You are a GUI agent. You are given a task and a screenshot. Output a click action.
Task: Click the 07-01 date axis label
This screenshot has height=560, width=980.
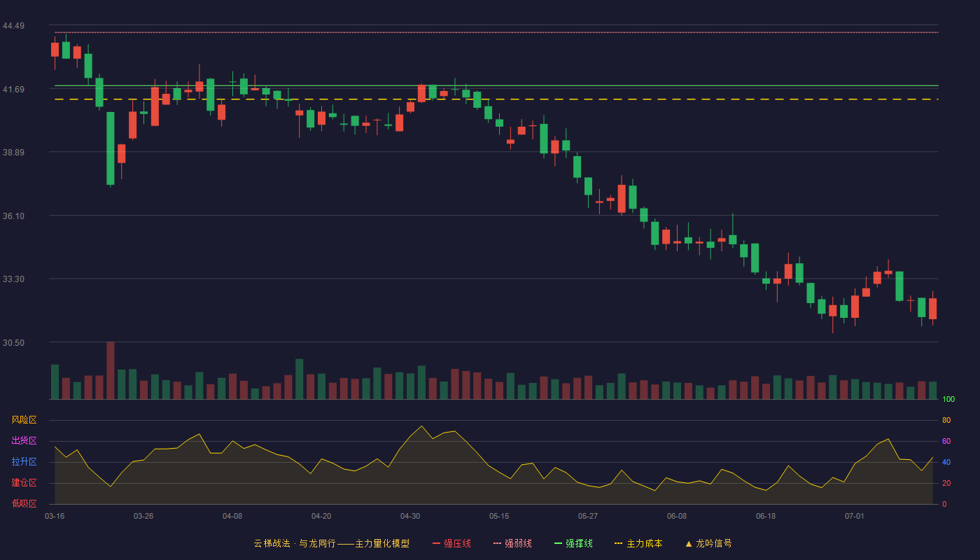click(x=855, y=516)
